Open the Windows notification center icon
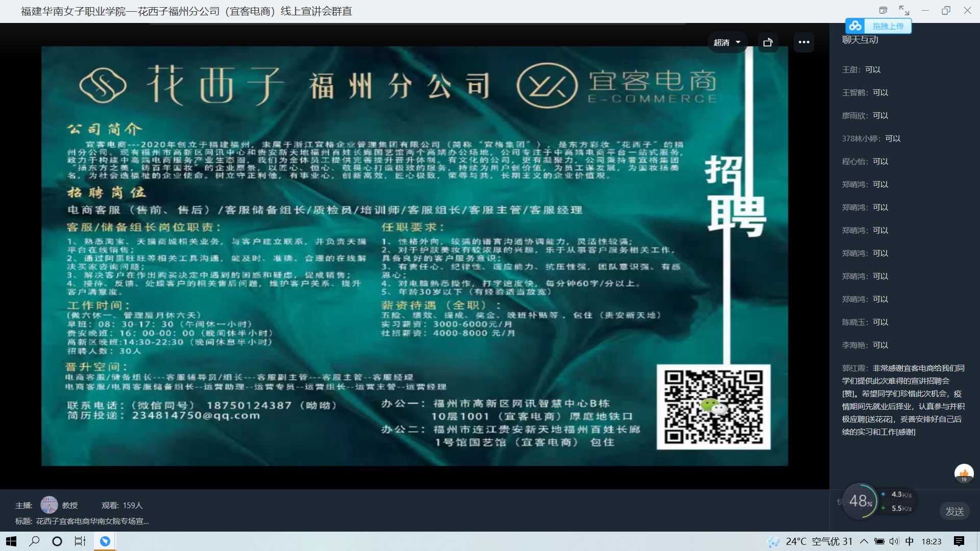The width and height of the screenshot is (980, 551). tap(959, 541)
